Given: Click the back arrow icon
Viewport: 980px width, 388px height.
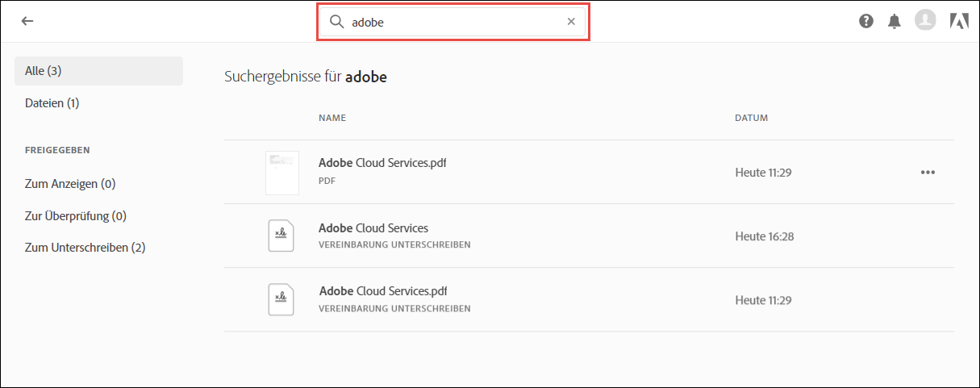Looking at the screenshot, I should [27, 22].
